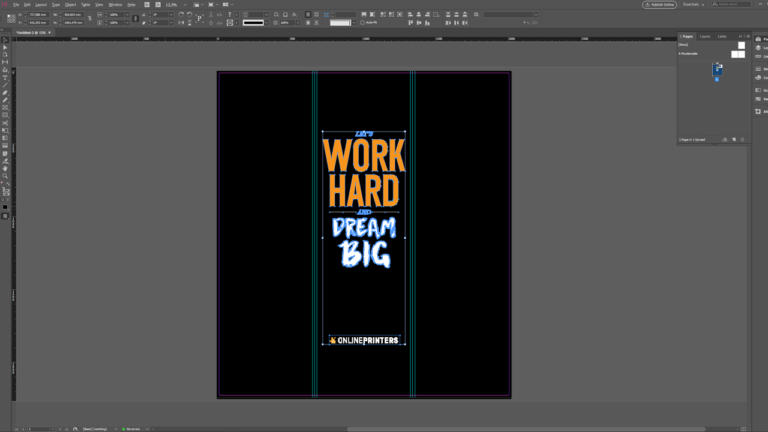Click the delete page trash icon
The height and width of the screenshot is (432, 768).
[x=743, y=139]
